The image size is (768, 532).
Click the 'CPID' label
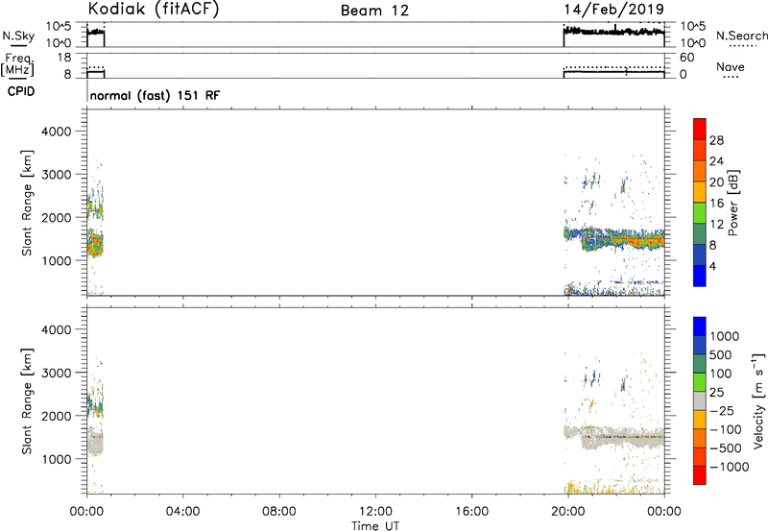(x=21, y=91)
